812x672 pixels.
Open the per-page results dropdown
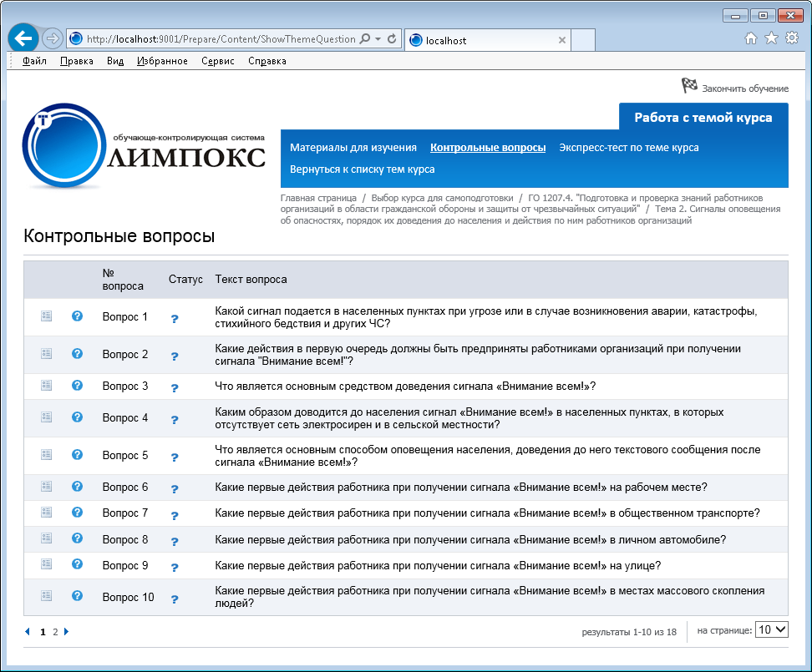[772, 629]
